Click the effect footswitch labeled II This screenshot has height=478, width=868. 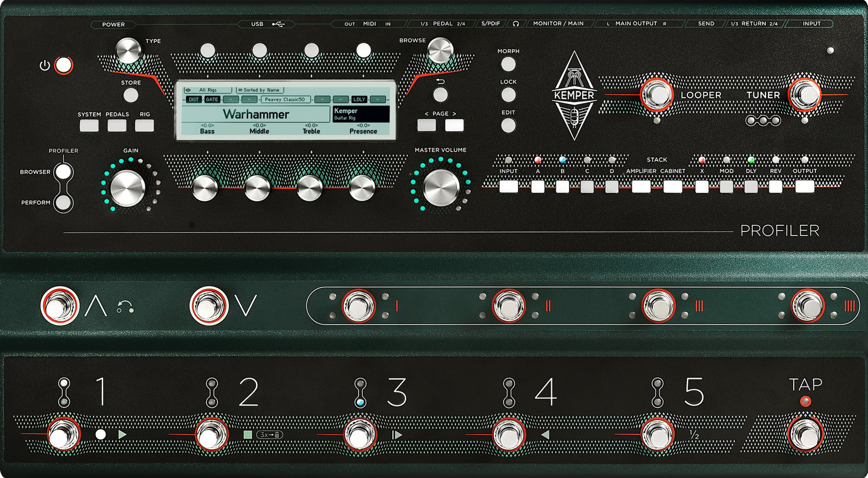pyautogui.click(x=508, y=306)
